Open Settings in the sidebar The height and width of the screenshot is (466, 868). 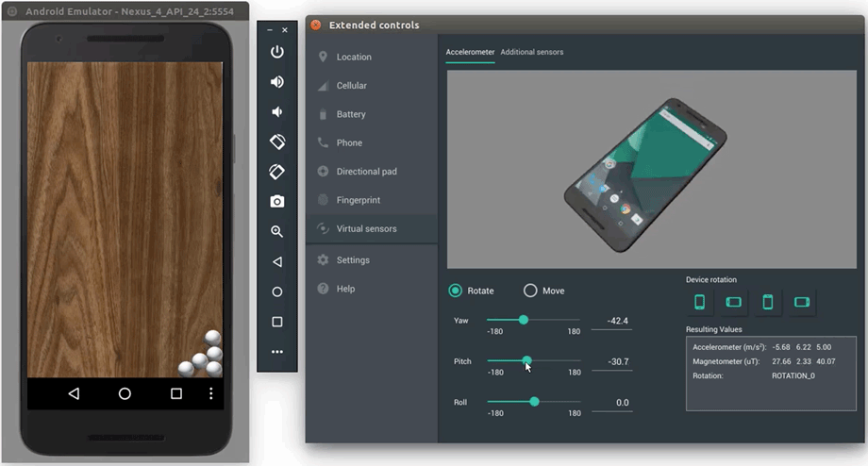click(372, 260)
